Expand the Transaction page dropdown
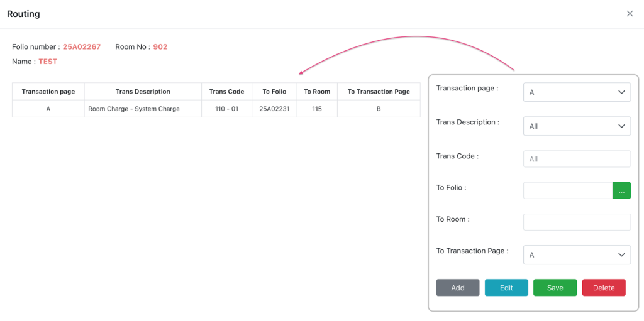Image resolution: width=644 pixels, height=321 pixels. pos(577,92)
